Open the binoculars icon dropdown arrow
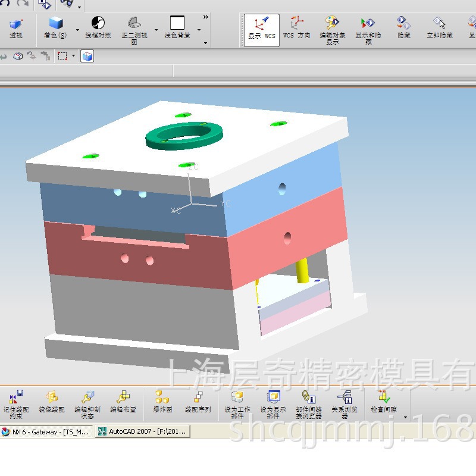The height and width of the screenshot is (476, 476). click(79, 7)
